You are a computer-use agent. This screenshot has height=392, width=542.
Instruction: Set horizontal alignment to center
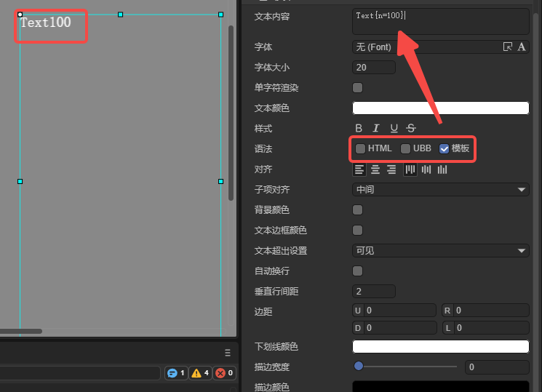[375, 169]
